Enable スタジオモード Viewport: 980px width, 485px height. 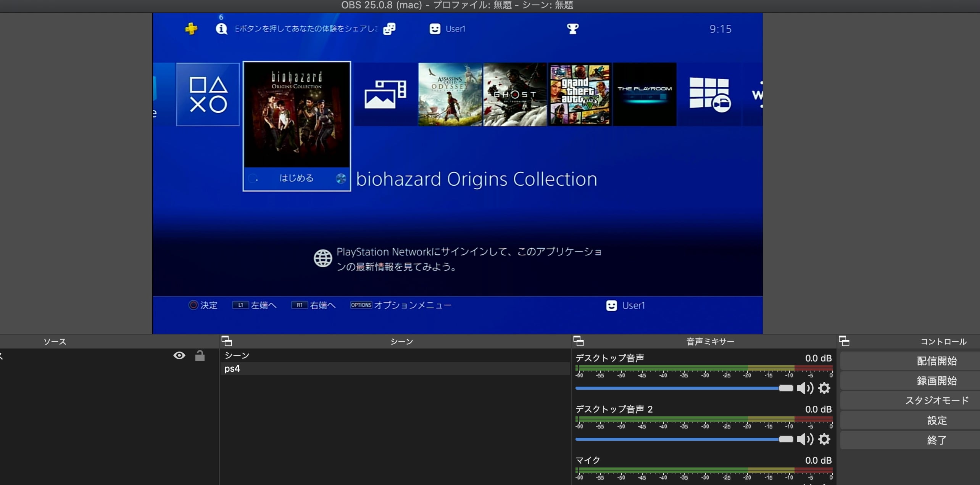(x=936, y=400)
